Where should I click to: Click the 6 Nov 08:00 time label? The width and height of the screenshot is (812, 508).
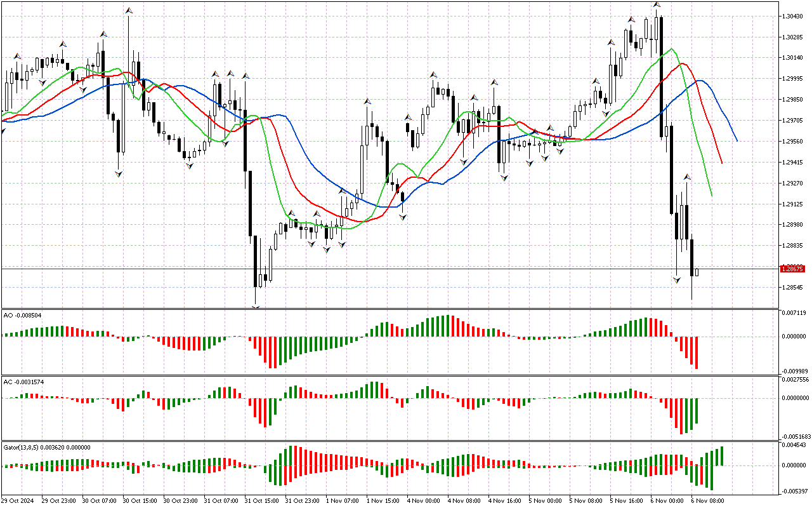pos(708,501)
